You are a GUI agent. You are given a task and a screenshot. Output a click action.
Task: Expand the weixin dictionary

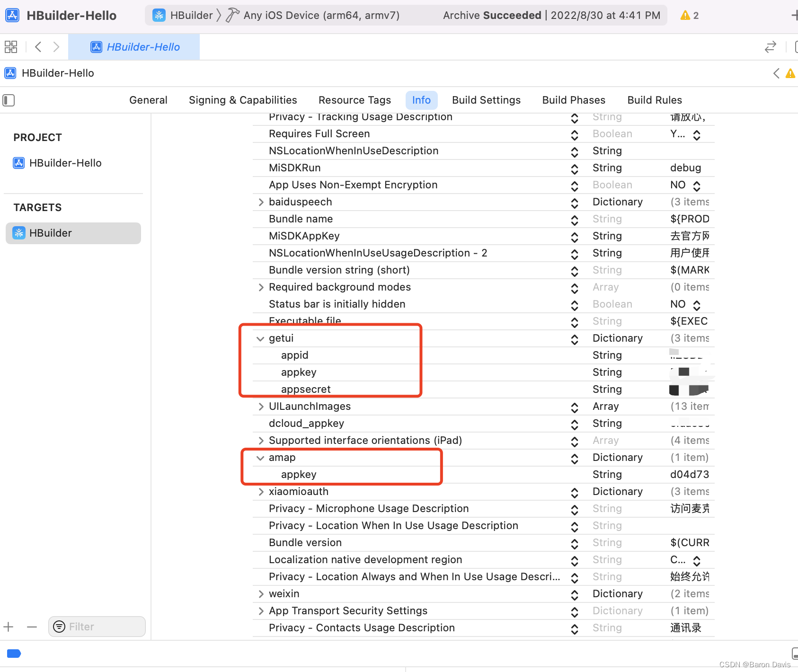[x=261, y=594]
